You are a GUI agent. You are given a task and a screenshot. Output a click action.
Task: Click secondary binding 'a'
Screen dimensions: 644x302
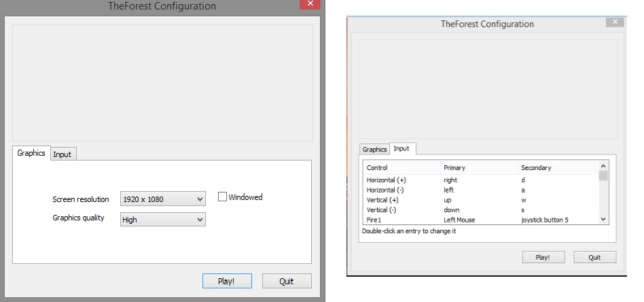[x=523, y=190]
